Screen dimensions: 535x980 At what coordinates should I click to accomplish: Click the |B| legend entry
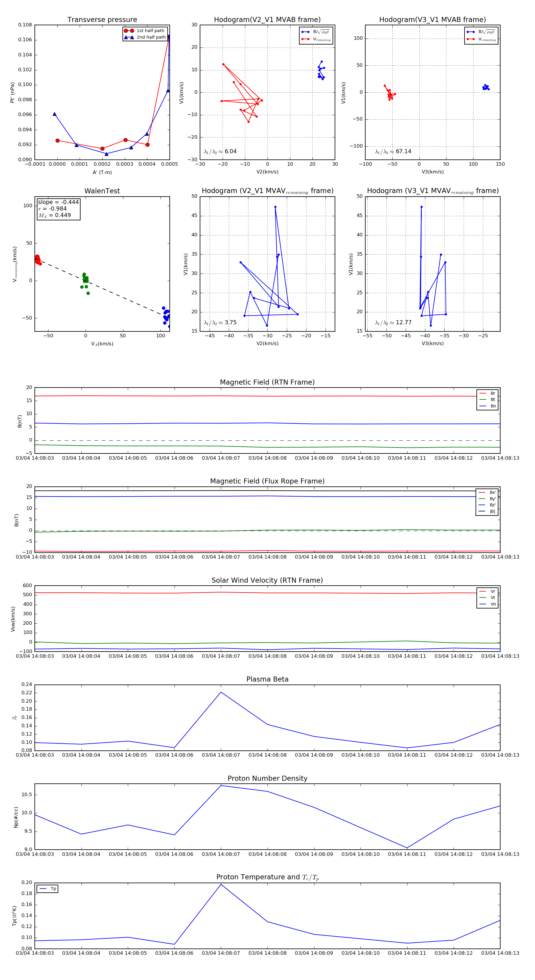tap(487, 511)
